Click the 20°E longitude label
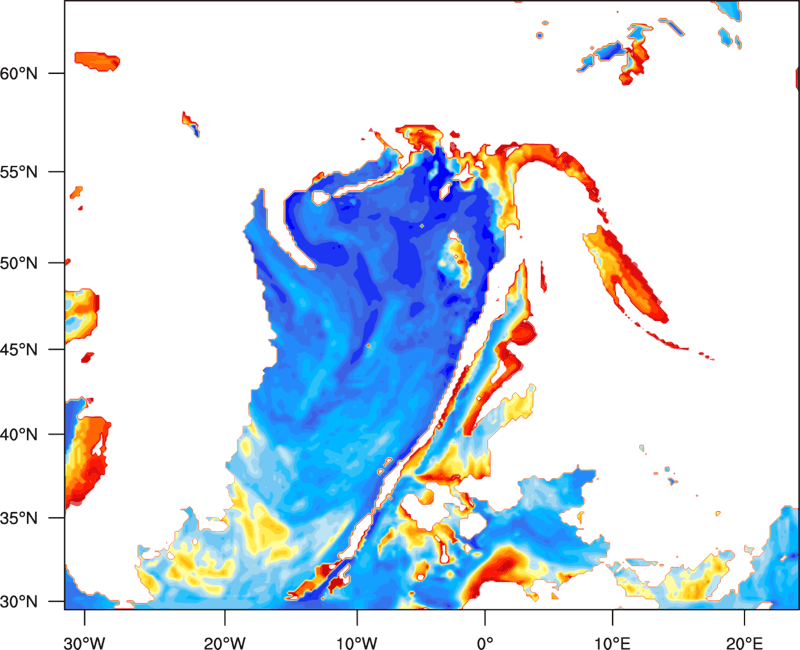The height and width of the screenshot is (650, 800). (744, 643)
